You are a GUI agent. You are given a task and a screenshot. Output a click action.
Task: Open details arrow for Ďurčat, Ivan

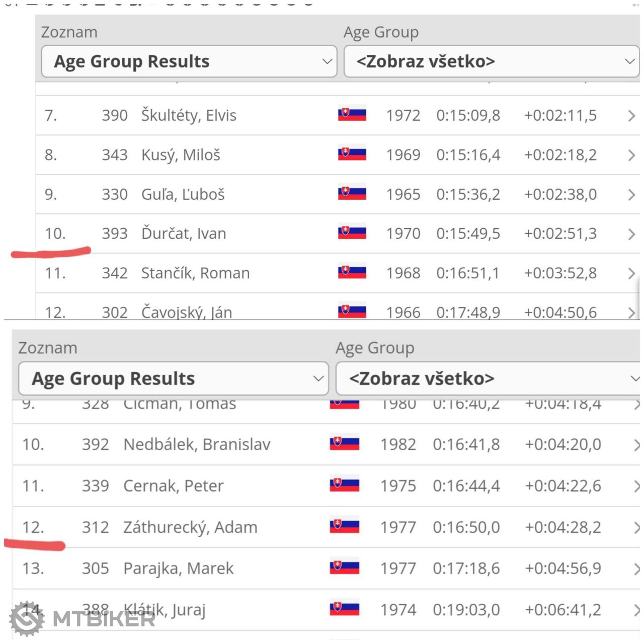[x=631, y=234]
